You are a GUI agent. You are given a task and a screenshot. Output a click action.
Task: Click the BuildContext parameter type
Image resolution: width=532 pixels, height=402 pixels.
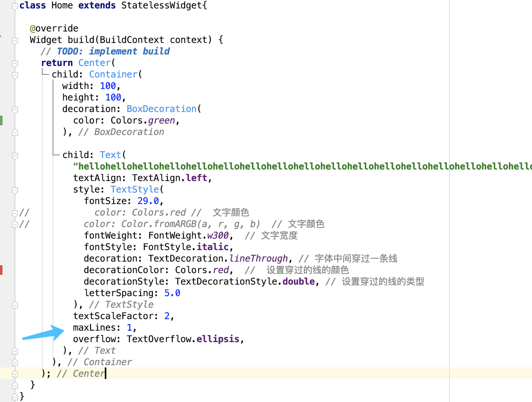[x=132, y=40]
